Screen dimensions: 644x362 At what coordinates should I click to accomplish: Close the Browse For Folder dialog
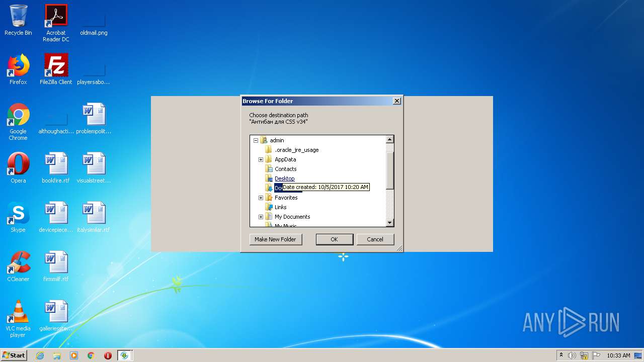396,101
